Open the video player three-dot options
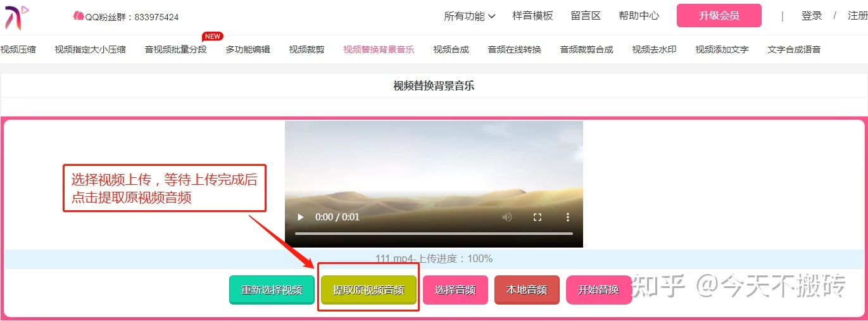The height and width of the screenshot is (321, 868). [x=568, y=217]
